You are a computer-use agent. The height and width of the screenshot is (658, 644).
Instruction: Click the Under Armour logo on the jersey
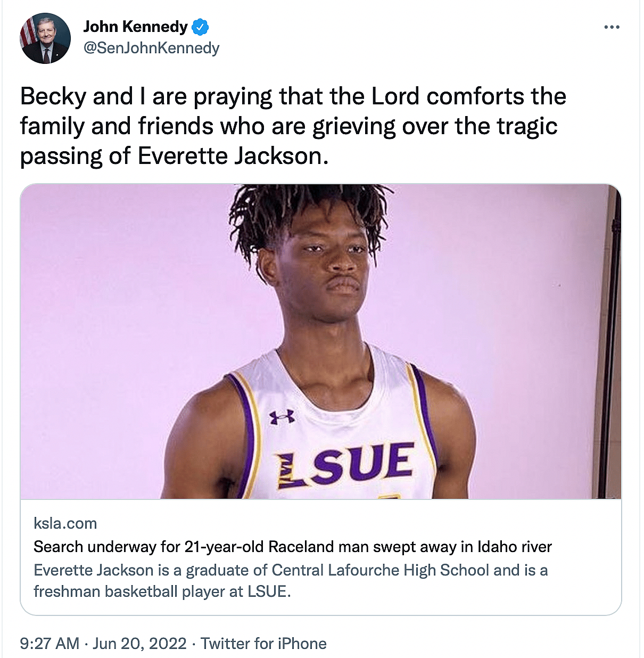pos(282,417)
